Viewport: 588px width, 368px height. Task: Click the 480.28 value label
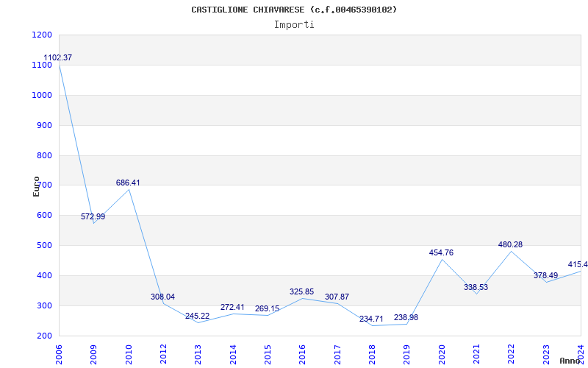pos(510,245)
